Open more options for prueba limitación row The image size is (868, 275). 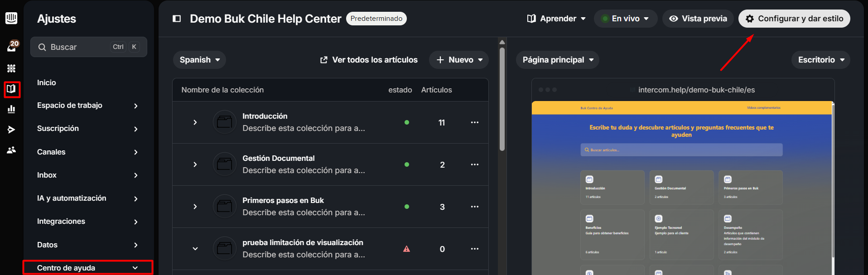[x=475, y=249]
